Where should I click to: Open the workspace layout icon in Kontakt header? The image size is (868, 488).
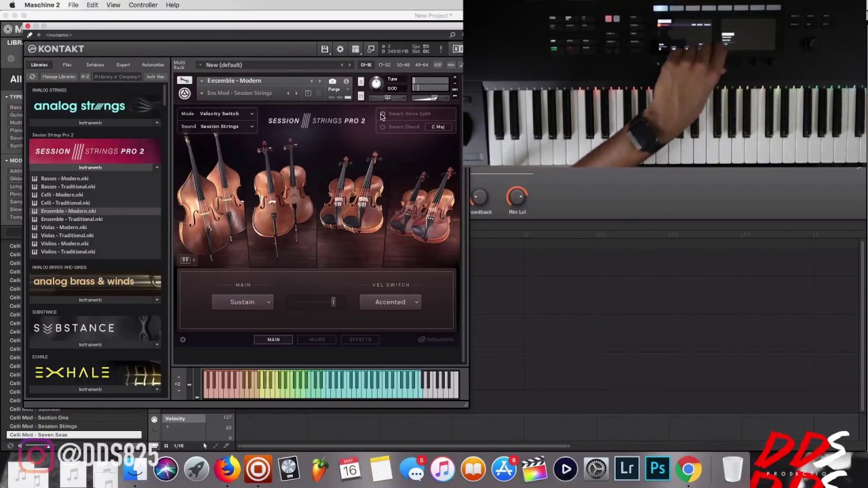tap(355, 49)
